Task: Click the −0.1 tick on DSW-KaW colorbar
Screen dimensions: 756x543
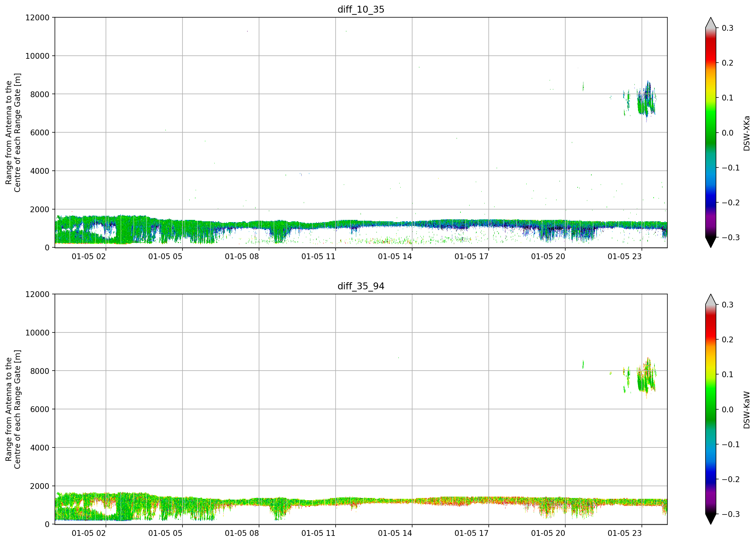Action: point(731,445)
